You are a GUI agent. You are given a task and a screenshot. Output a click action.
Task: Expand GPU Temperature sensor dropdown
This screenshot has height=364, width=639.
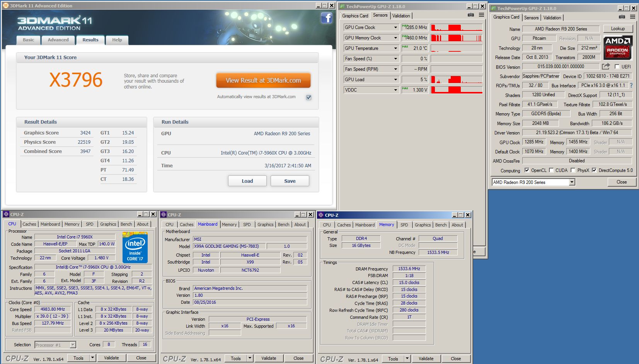395,48
